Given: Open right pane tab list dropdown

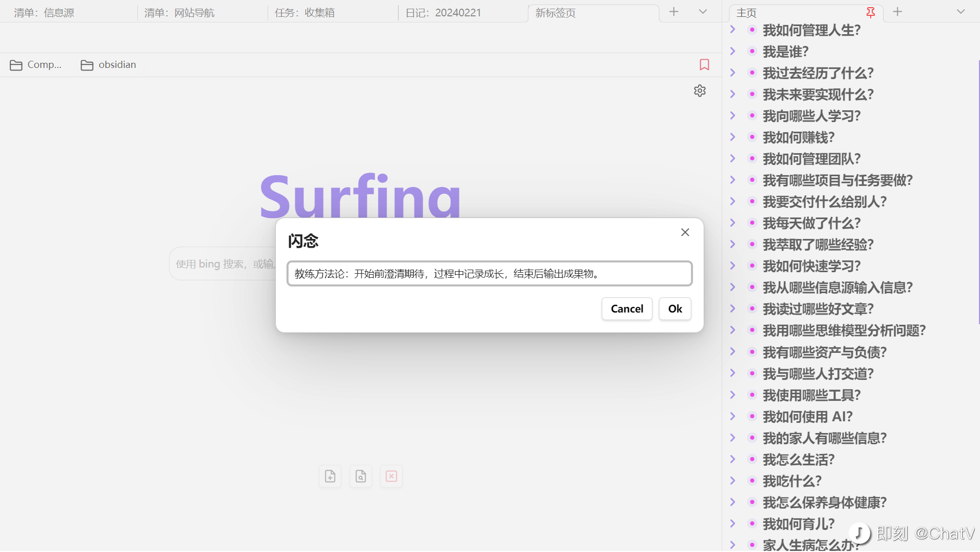Looking at the screenshot, I should [x=960, y=12].
